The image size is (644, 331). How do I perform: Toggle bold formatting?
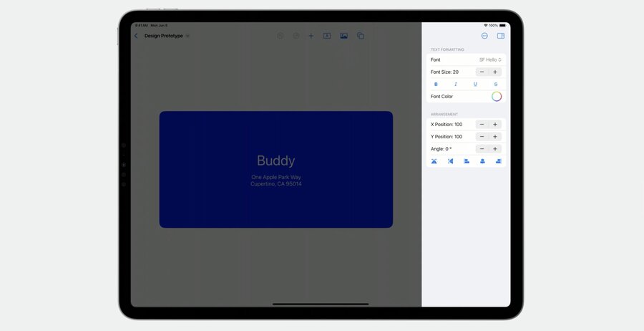tap(436, 85)
